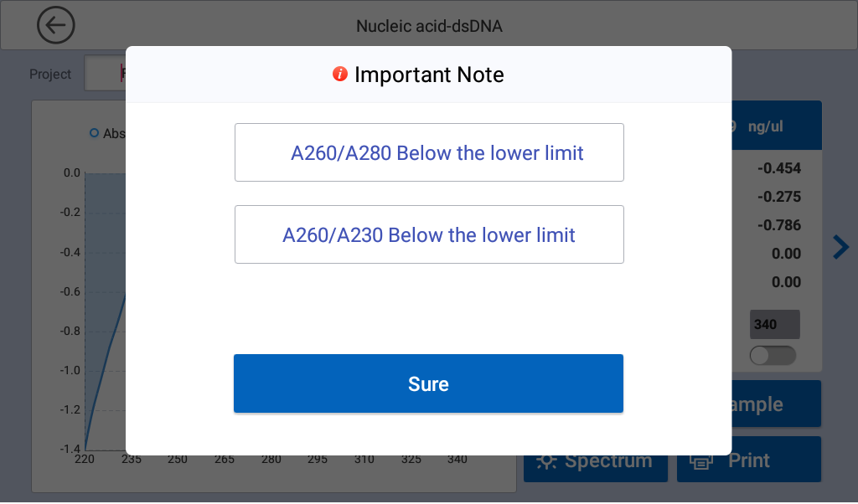Click the Print button label

749,460
